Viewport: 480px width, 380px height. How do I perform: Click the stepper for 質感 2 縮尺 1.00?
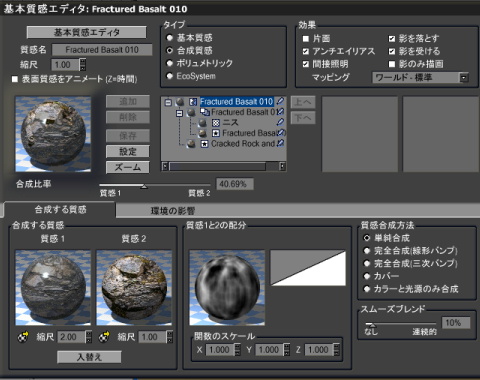(170, 337)
